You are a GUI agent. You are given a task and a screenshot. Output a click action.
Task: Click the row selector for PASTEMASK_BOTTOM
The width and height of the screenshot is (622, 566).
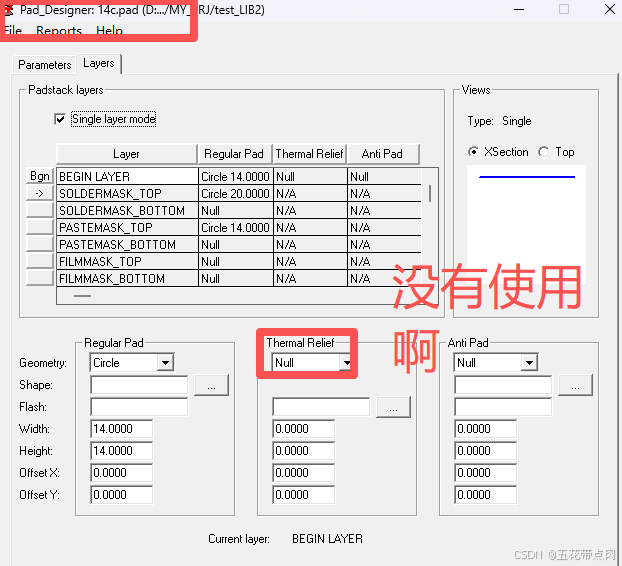(x=40, y=244)
